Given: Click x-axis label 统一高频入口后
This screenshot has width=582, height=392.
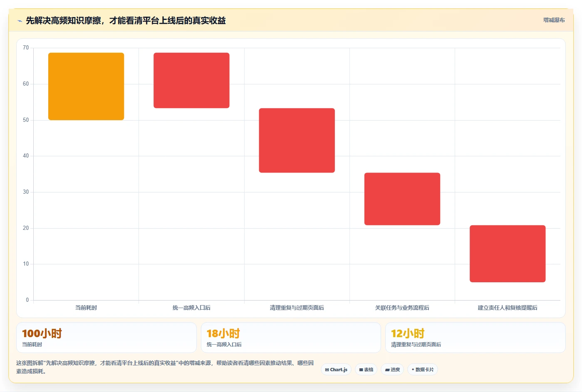Looking at the screenshot, I should point(191,308).
